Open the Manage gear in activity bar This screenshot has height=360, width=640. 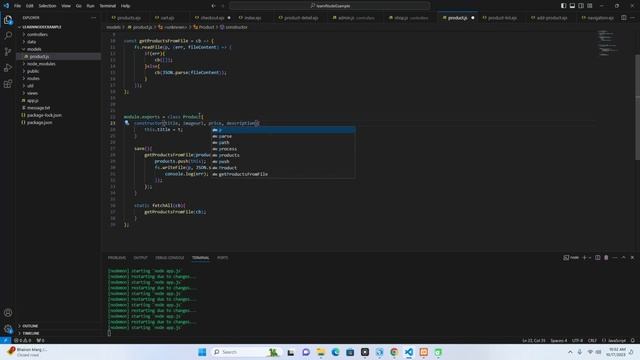tap(8, 329)
